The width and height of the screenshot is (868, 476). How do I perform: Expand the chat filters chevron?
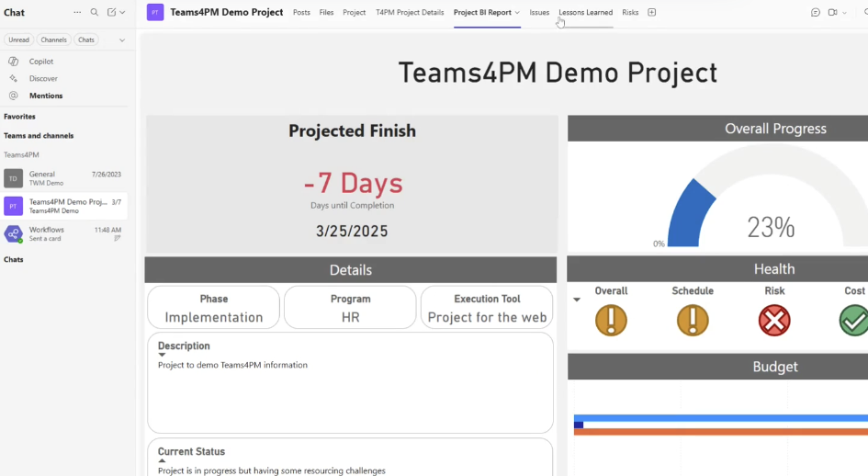(122, 40)
